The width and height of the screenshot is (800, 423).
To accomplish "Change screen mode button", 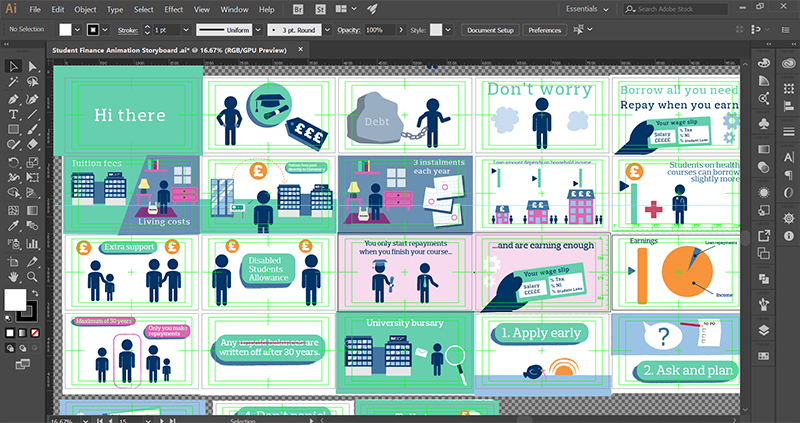I will [x=22, y=364].
